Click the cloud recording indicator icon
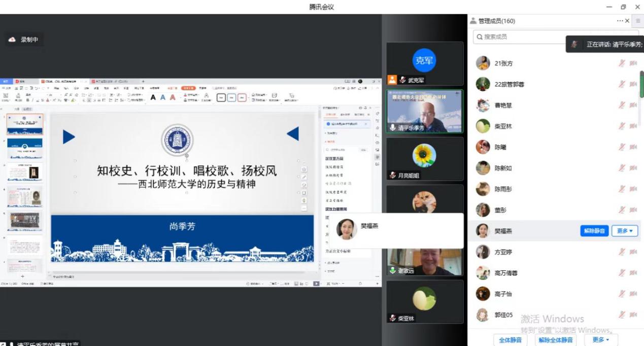Screen dimensions: 644x346 pyautogui.click(x=12, y=40)
